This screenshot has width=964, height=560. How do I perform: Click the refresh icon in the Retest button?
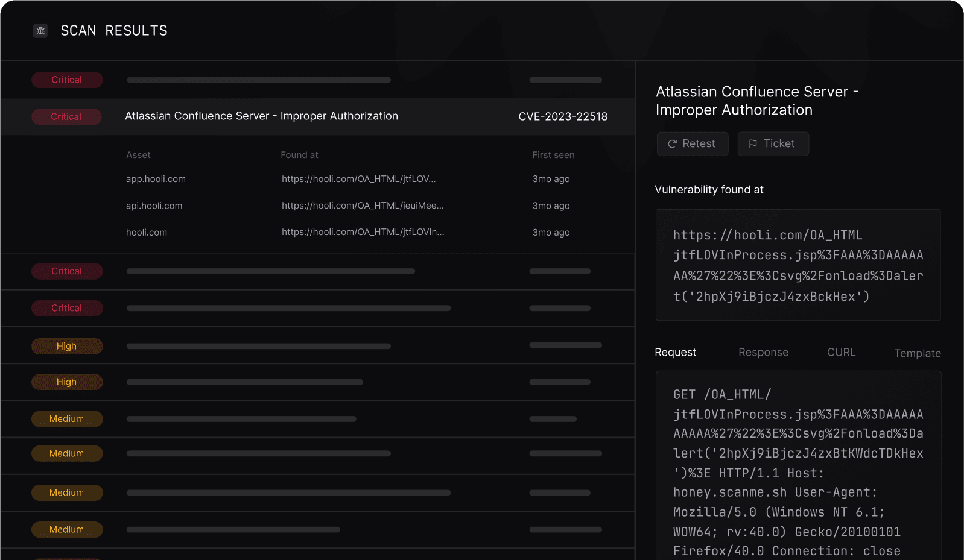(672, 144)
